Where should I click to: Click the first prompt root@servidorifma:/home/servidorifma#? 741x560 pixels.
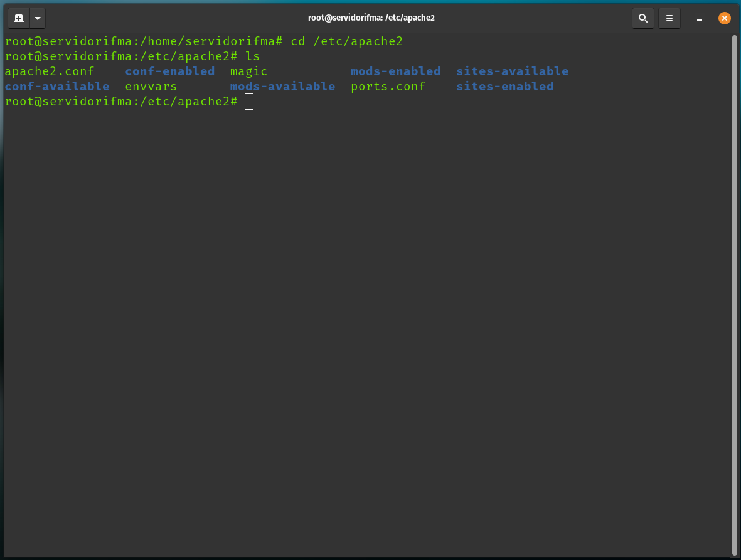point(144,41)
